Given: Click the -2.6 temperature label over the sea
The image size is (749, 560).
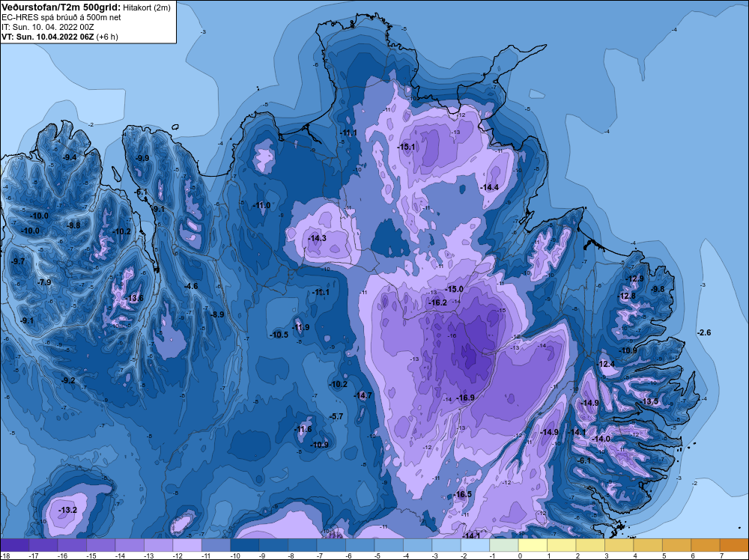Looking at the screenshot, I should [x=703, y=332].
